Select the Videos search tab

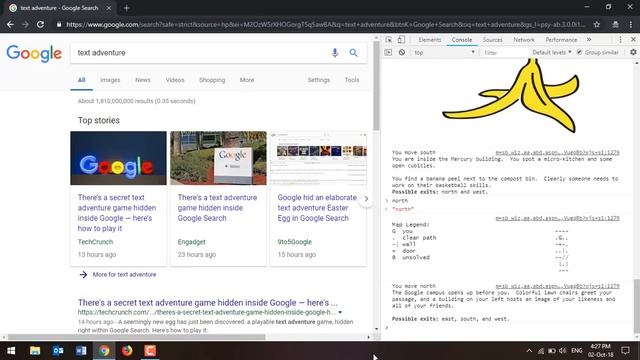coord(175,80)
